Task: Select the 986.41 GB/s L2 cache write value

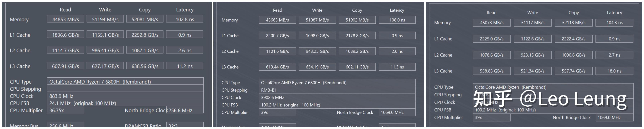Action: point(105,50)
